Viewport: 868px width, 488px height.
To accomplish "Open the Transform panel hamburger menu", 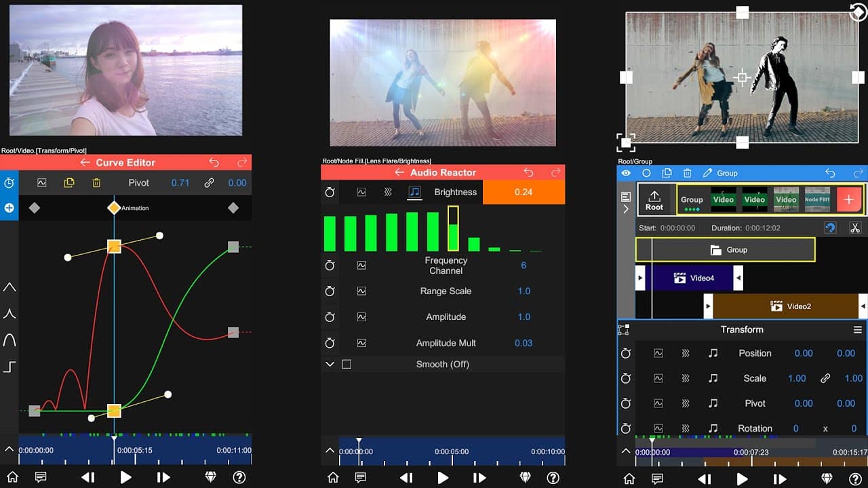I will click(x=857, y=330).
